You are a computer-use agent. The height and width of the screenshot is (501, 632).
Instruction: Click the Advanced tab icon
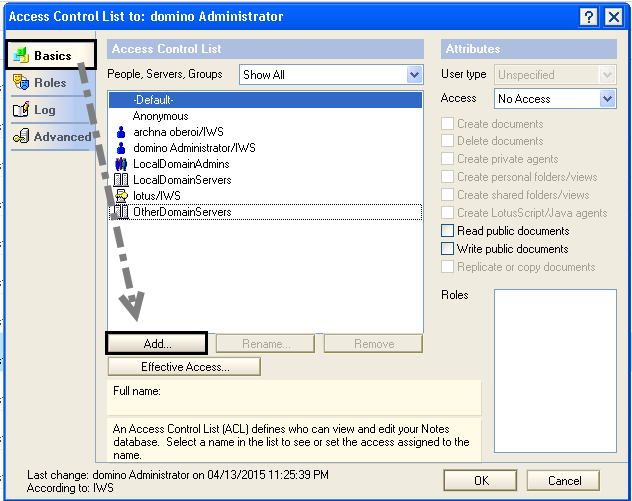click(x=21, y=137)
